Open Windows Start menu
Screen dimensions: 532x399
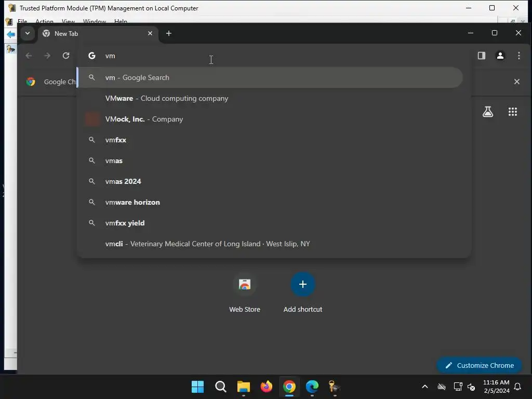coord(197,387)
